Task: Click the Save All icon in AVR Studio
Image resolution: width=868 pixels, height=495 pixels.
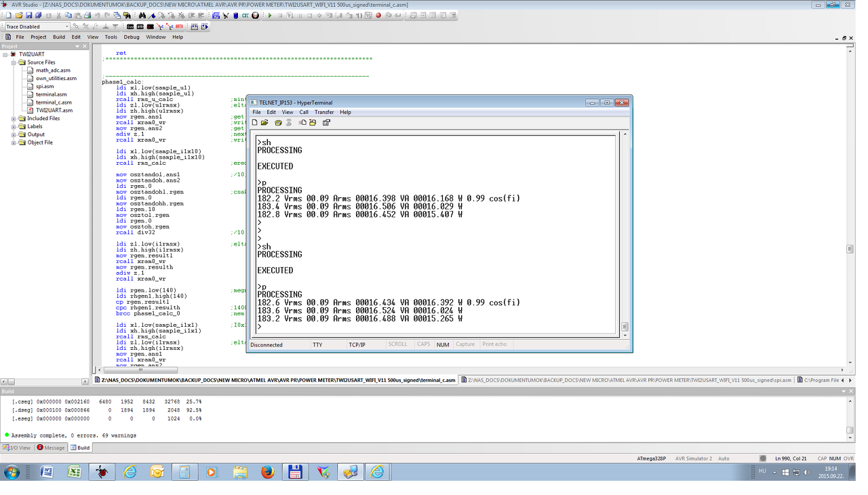Action: 38,16
